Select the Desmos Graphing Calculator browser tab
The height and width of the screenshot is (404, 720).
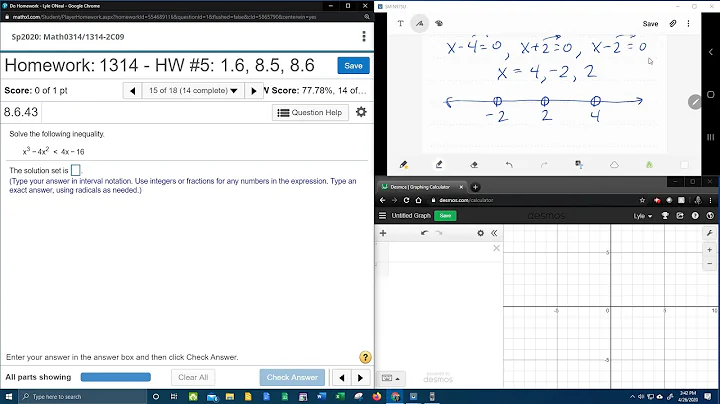tap(422, 187)
